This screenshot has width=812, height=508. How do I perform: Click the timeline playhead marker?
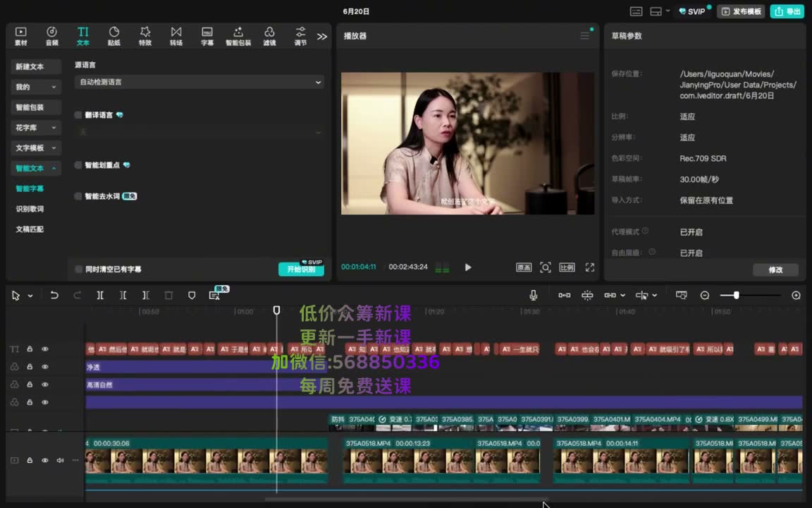(276, 310)
